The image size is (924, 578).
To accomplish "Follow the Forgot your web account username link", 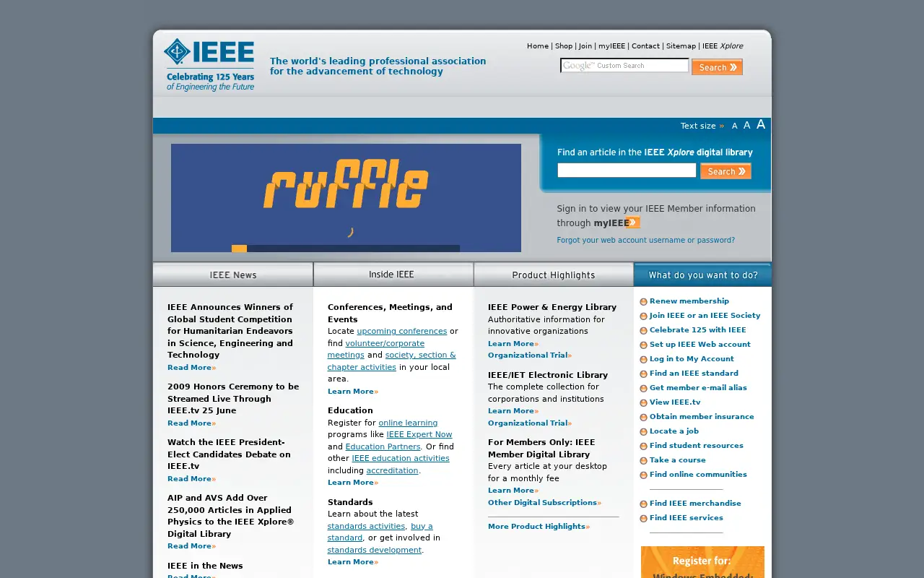I will tap(645, 241).
